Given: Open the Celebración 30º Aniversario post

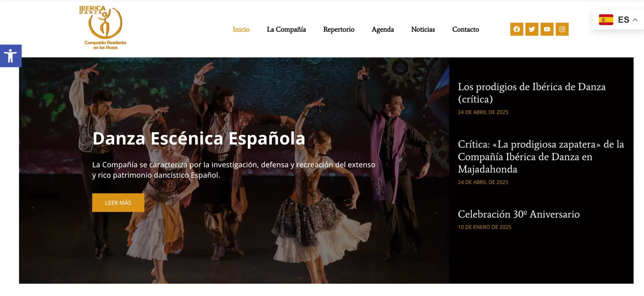Looking at the screenshot, I should pyautogui.click(x=519, y=214).
